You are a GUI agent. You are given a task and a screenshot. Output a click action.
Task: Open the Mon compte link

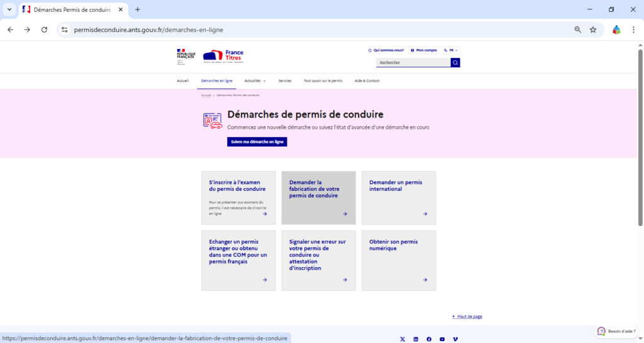(423, 50)
